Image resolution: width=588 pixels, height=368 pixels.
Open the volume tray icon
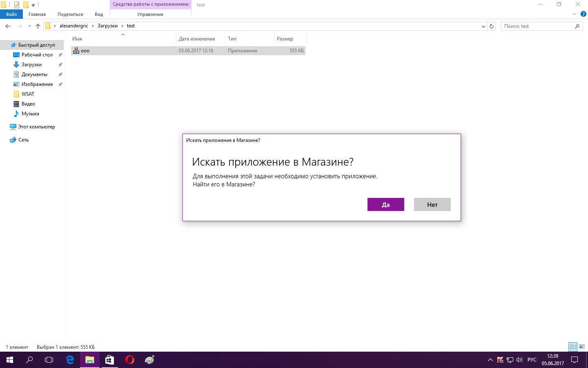pyautogui.click(x=519, y=360)
